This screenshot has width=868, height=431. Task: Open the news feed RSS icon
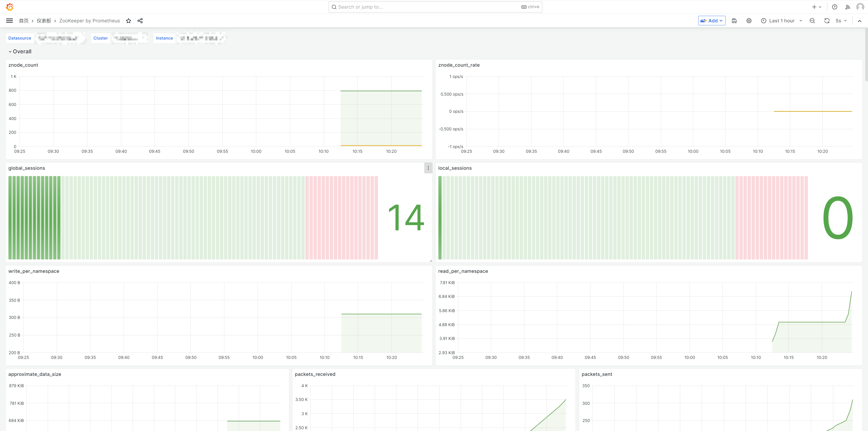point(847,7)
